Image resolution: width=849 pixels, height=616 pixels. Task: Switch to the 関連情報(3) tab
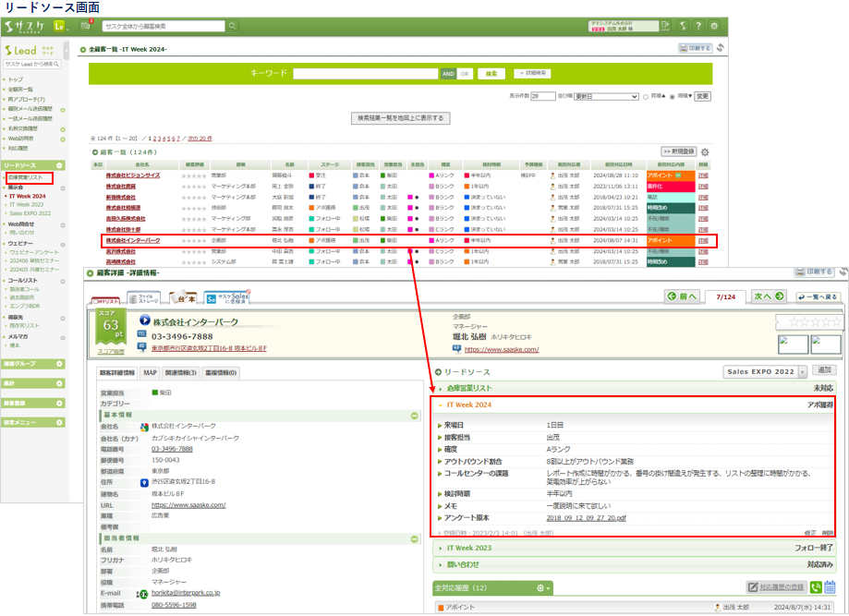(x=181, y=373)
